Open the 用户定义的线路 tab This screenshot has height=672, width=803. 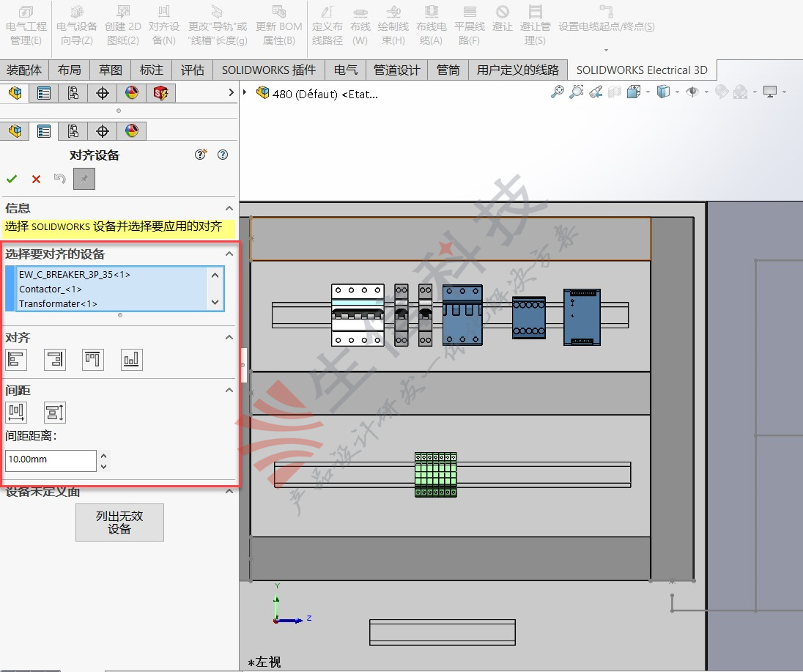518,70
